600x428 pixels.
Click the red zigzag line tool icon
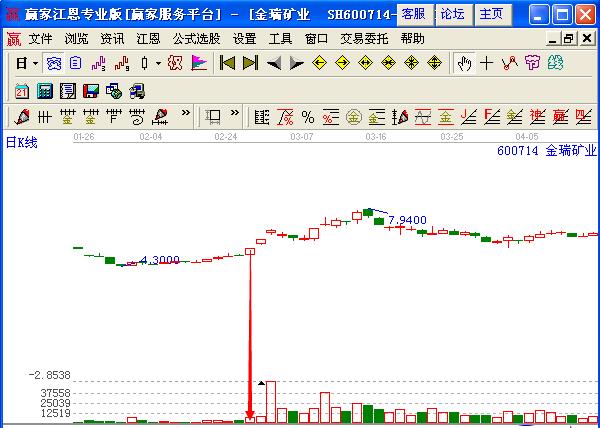[510, 63]
